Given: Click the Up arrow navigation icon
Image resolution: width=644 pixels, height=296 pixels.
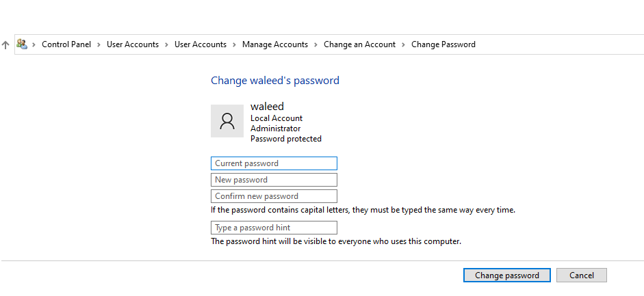Looking at the screenshot, I should pos(5,44).
